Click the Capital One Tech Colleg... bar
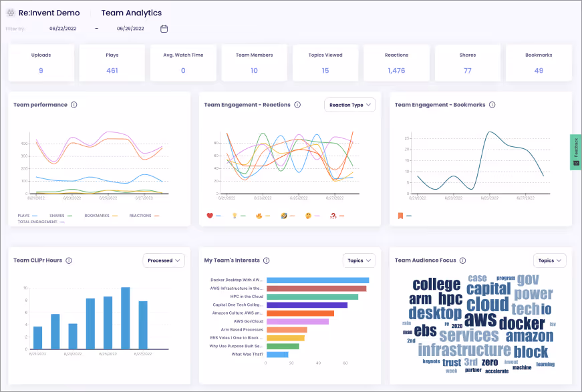The width and height of the screenshot is (582, 392). (307, 305)
